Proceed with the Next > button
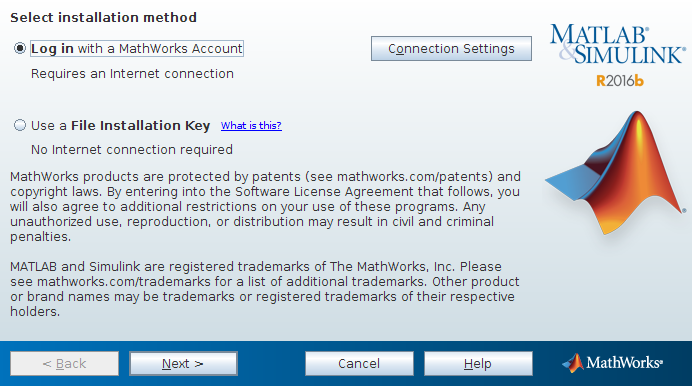Viewport: 692px width, 386px height. tap(183, 364)
